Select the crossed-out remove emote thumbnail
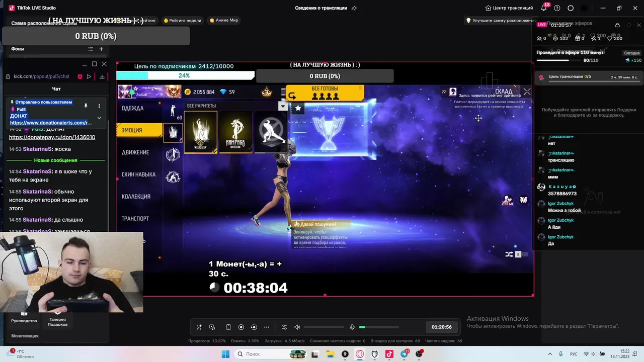The height and width of the screenshot is (362, 644). tap(271, 132)
